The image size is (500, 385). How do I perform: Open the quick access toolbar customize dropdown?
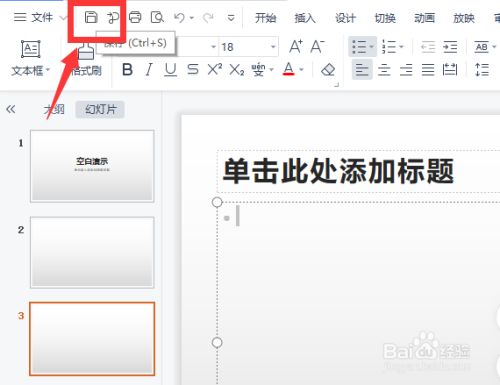231,18
